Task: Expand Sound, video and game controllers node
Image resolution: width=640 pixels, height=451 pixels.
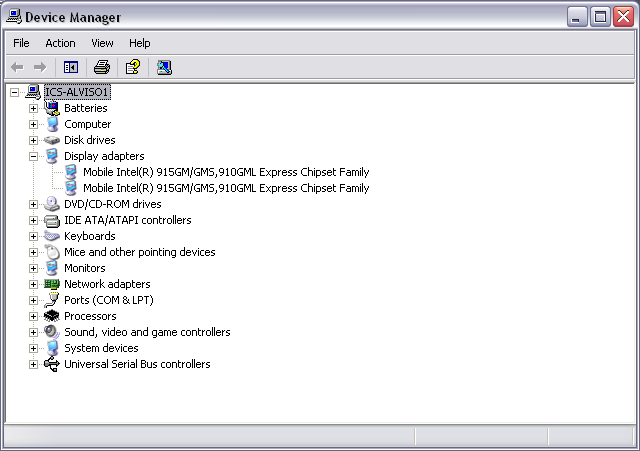Action: click(33, 332)
